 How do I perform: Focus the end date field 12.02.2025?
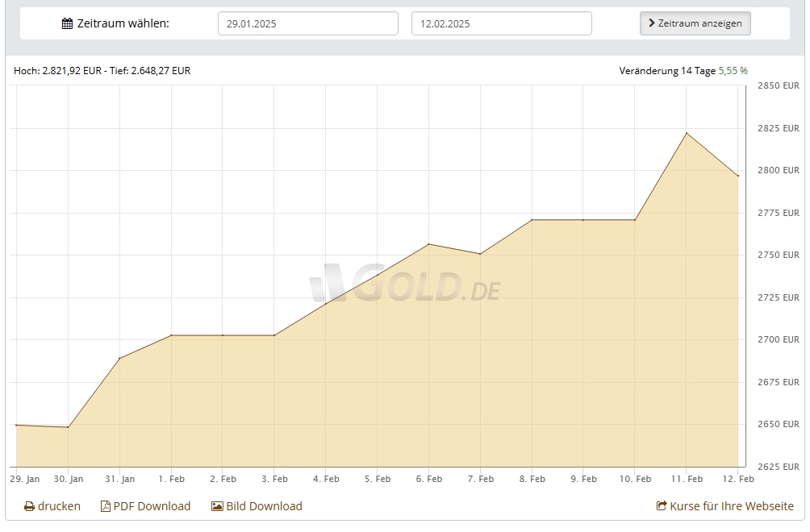click(502, 23)
